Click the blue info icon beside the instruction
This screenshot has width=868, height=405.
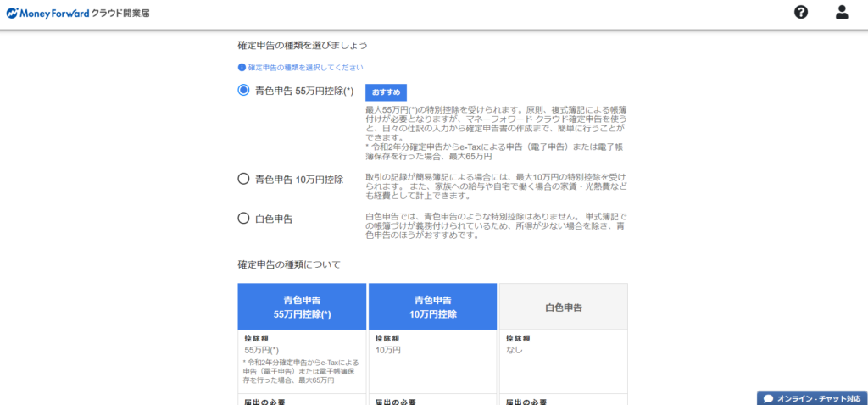(x=242, y=67)
